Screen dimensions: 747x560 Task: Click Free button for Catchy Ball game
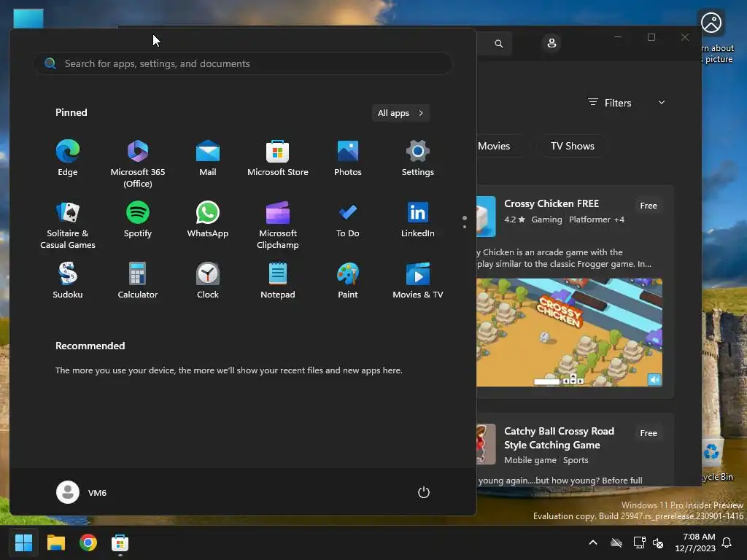point(649,433)
